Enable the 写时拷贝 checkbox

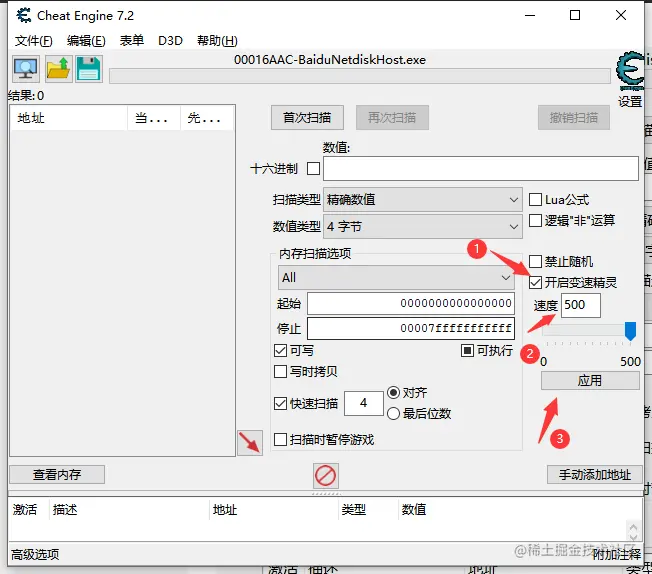coord(280,371)
